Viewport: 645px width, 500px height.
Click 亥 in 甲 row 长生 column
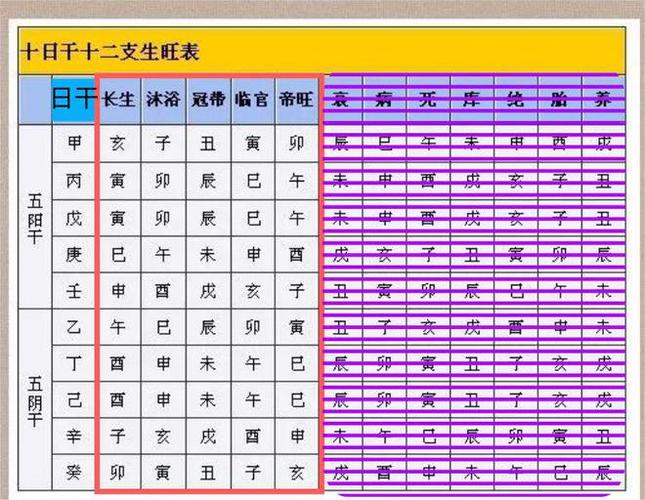tap(118, 143)
